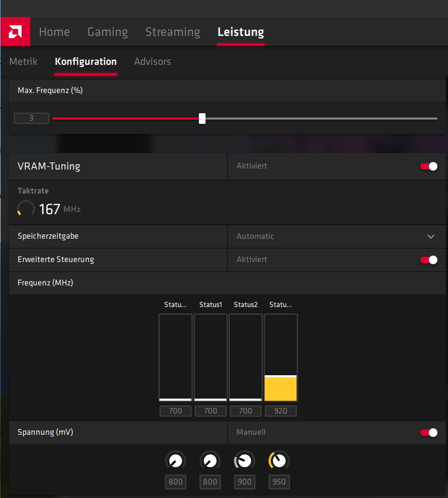Click the first voltage knob above the first 800 field
Viewport: 448px width, 498px height.
coord(175,461)
